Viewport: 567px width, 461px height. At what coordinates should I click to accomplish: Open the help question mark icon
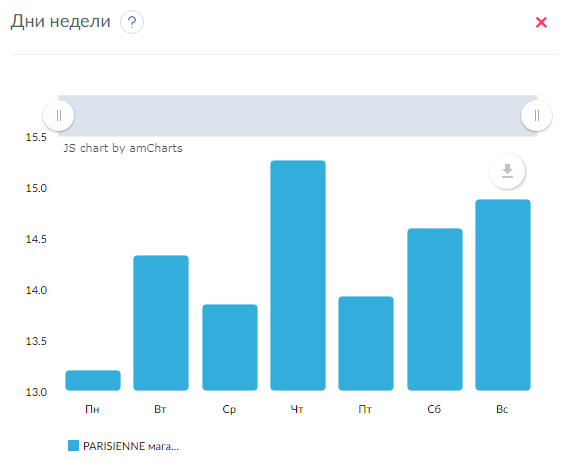[132, 22]
